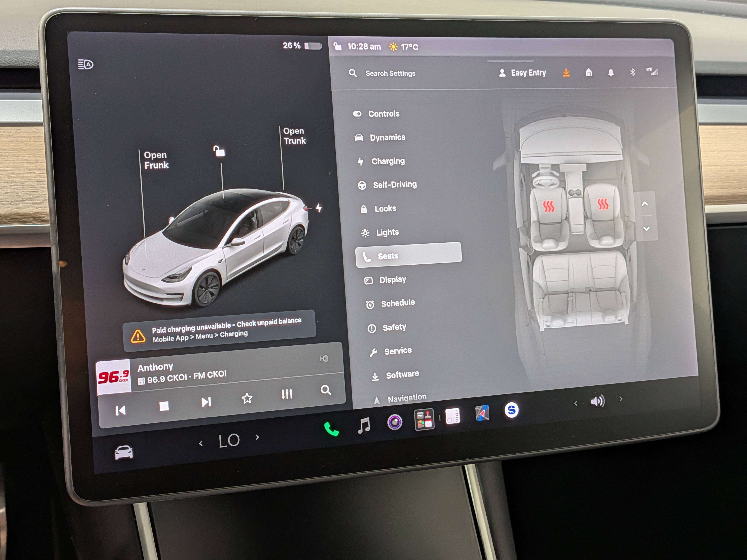Mute audio with the speaker icon

[x=597, y=401]
